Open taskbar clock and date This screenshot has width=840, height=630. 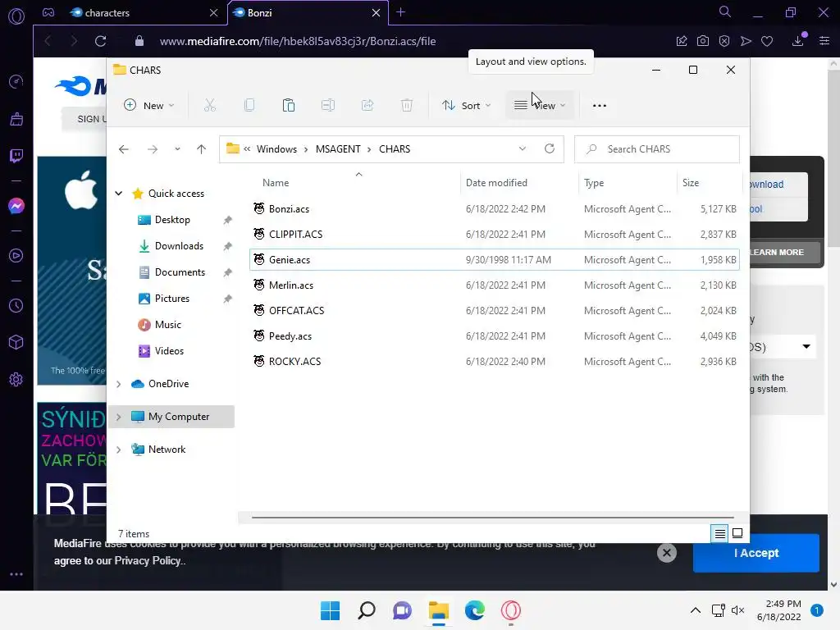click(779, 610)
